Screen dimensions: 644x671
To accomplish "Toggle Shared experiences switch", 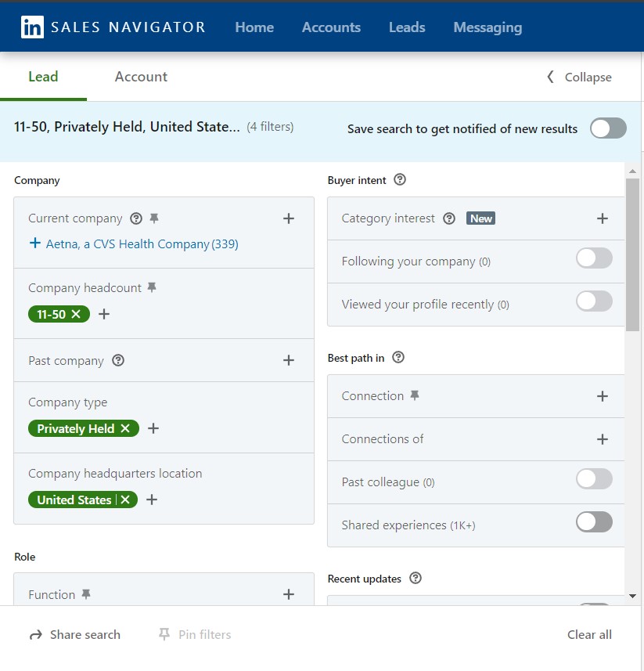I will pos(594,522).
